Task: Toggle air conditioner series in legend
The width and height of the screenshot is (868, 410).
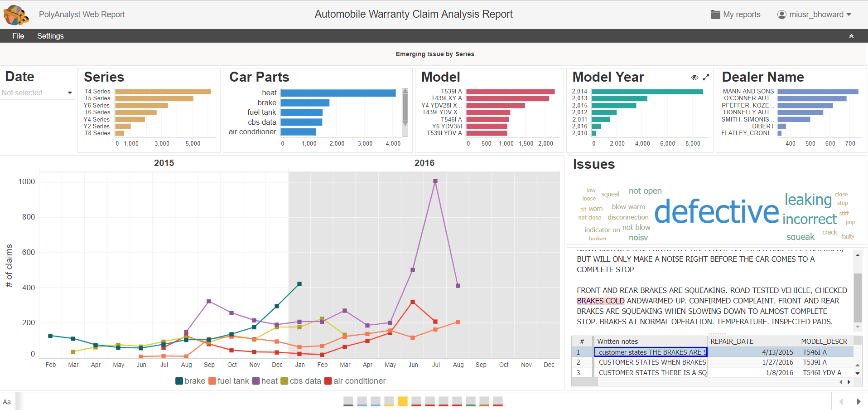Action: (355, 381)
